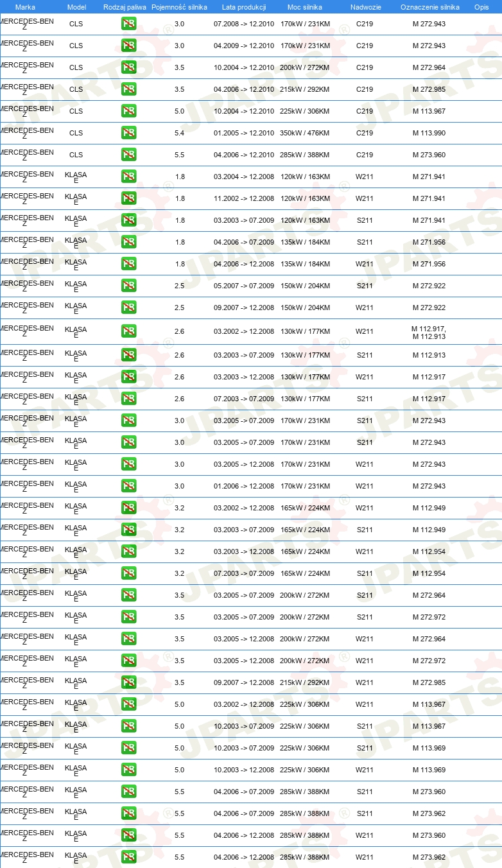Select production years 04.2009 -> 12.2010
502x868 pixels.
click(x=244, y=46)
